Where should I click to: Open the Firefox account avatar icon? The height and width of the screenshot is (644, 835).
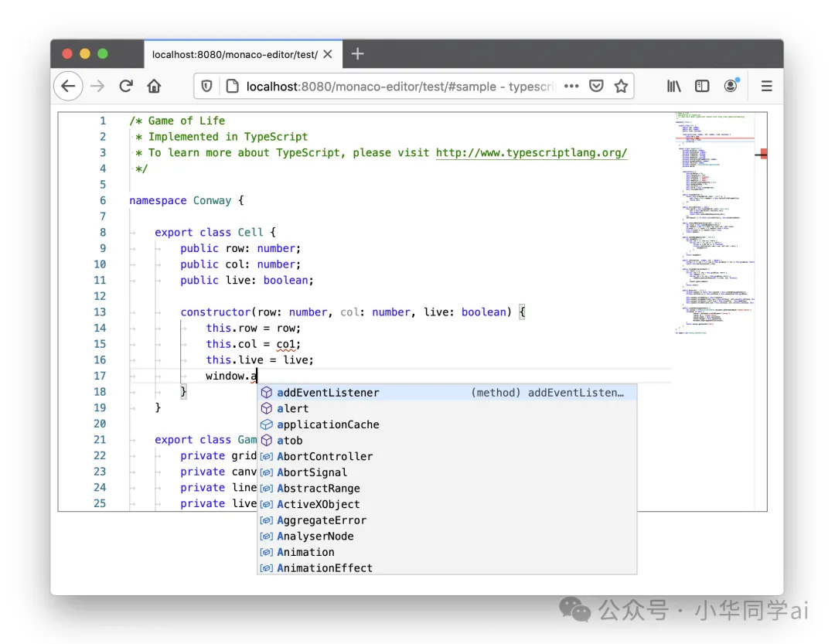(x=731, y=85)
